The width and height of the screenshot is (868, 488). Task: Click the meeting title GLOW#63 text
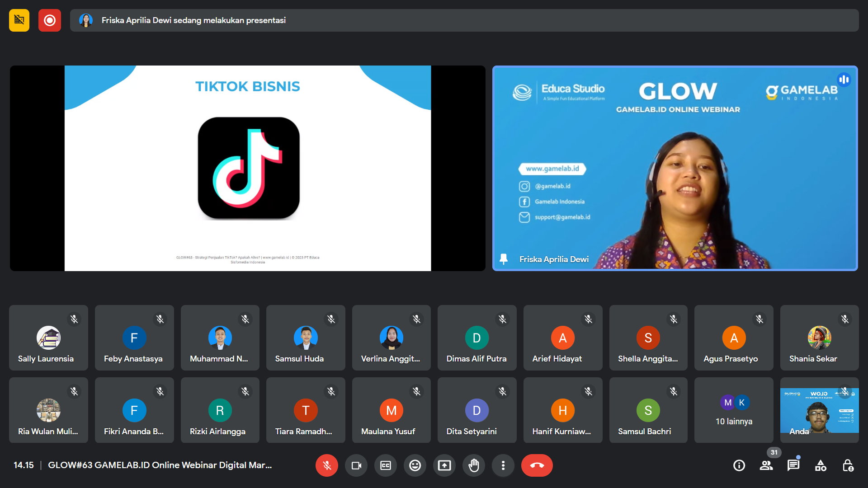click(x=160, y=465)
